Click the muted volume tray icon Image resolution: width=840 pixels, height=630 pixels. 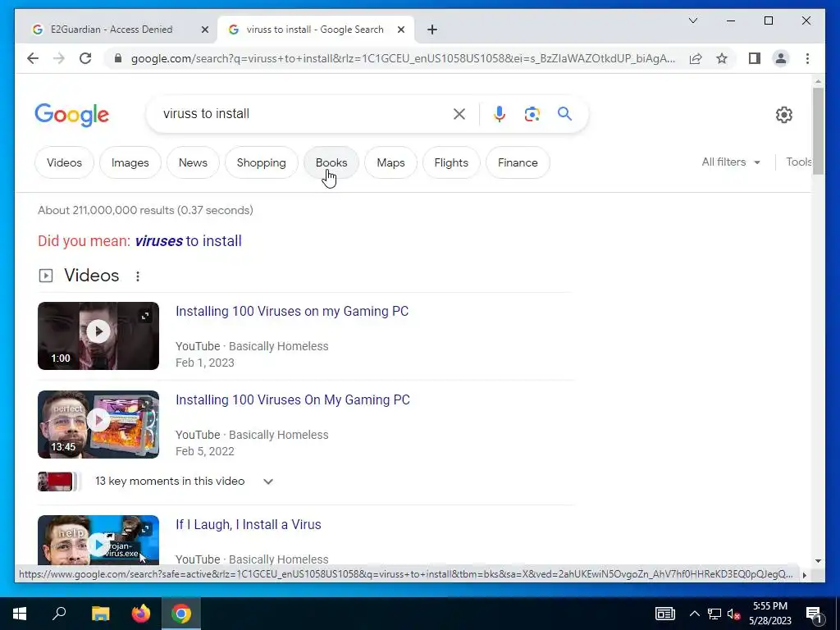point(733,614)
